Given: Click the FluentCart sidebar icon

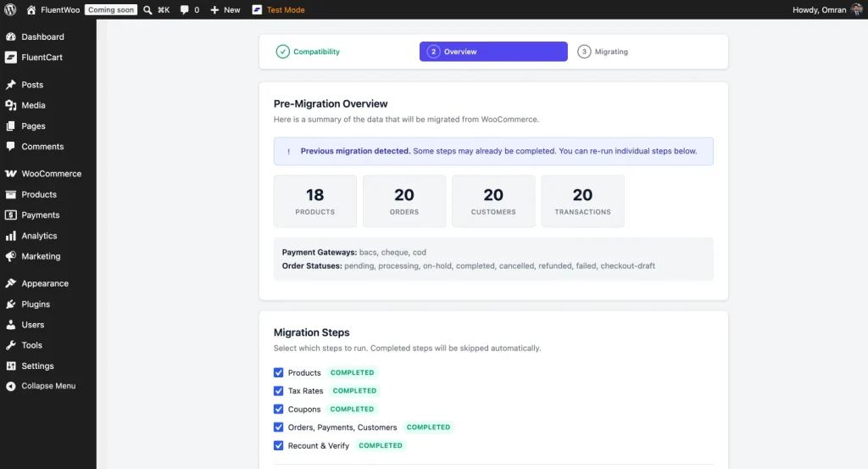Looking at the screenshot, I should 10,57.
